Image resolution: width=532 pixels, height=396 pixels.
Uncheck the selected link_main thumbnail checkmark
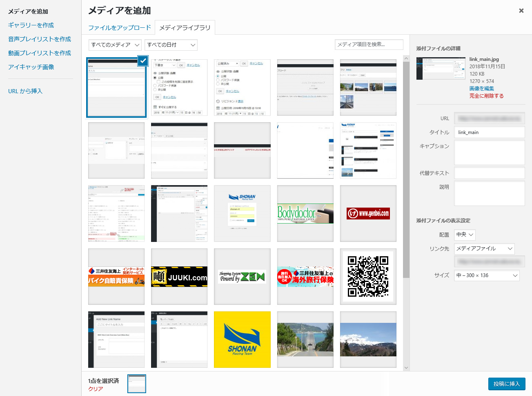point(142,60)
